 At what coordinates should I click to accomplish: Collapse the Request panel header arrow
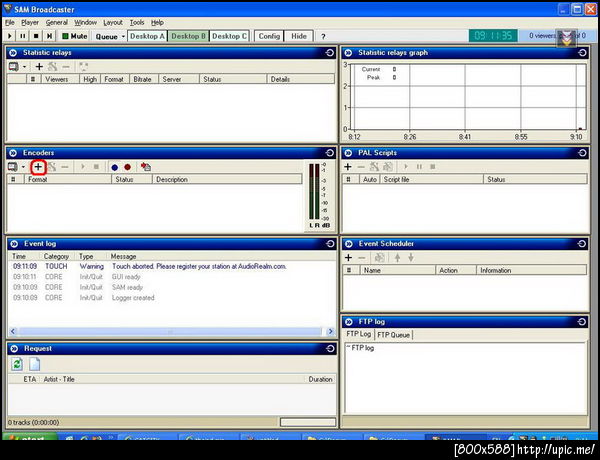14,349
